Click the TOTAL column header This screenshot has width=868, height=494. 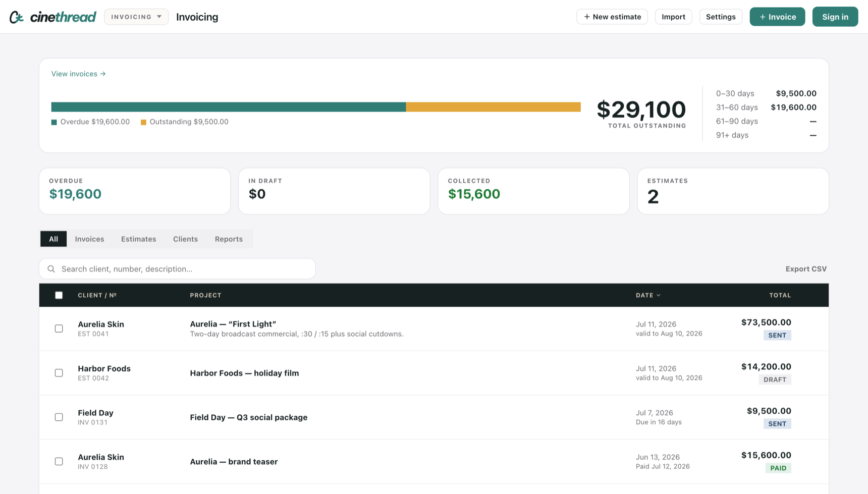point(780,295)
